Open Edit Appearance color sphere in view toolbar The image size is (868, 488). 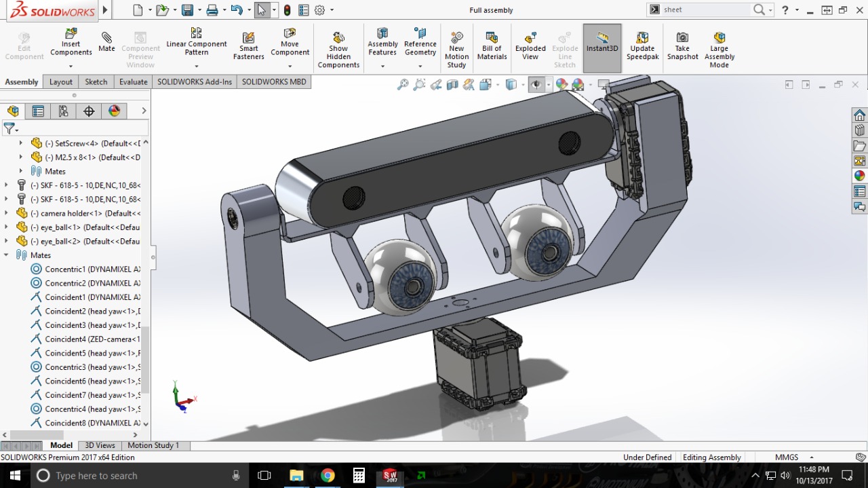561,85
